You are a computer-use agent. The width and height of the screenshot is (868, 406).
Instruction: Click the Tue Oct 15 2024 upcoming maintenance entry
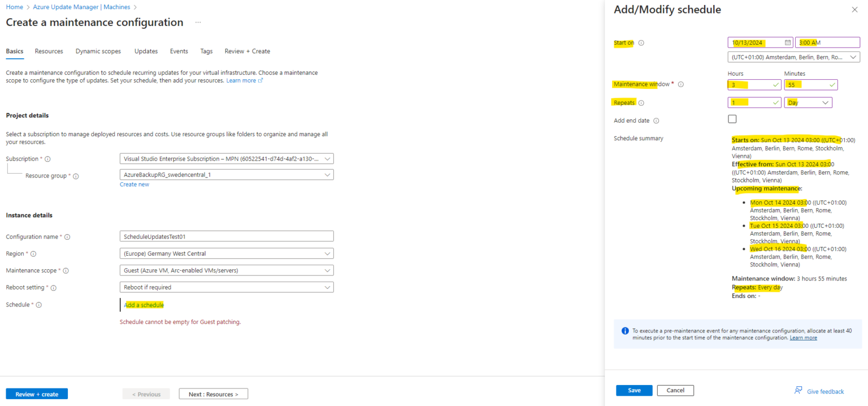click(x=797, y=233)
